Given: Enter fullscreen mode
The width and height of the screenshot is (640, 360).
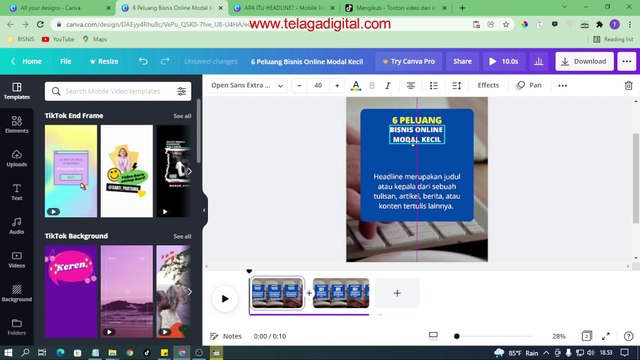Looking at the screenshot, I should [x=606, y=336].
